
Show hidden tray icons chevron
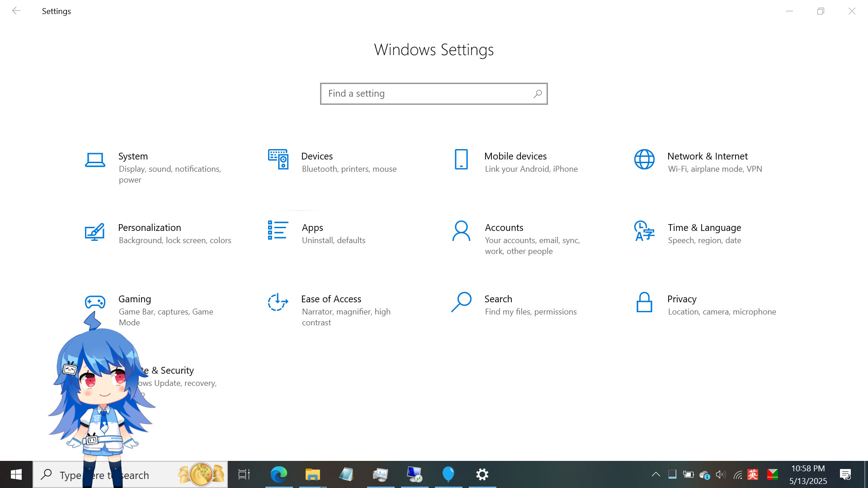click(x=656, y=474)
